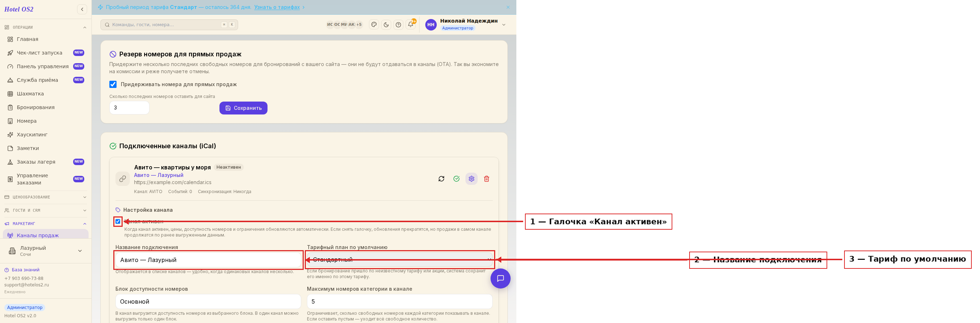This screenshot has width=980, height=323.
Task: Click the chain link icon beside Авито channel
Action: pyautogui.click(x=123, y=179)
